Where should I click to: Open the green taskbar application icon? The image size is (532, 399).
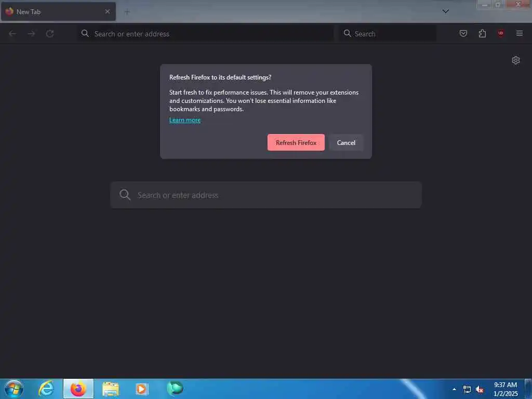point(175,388)
